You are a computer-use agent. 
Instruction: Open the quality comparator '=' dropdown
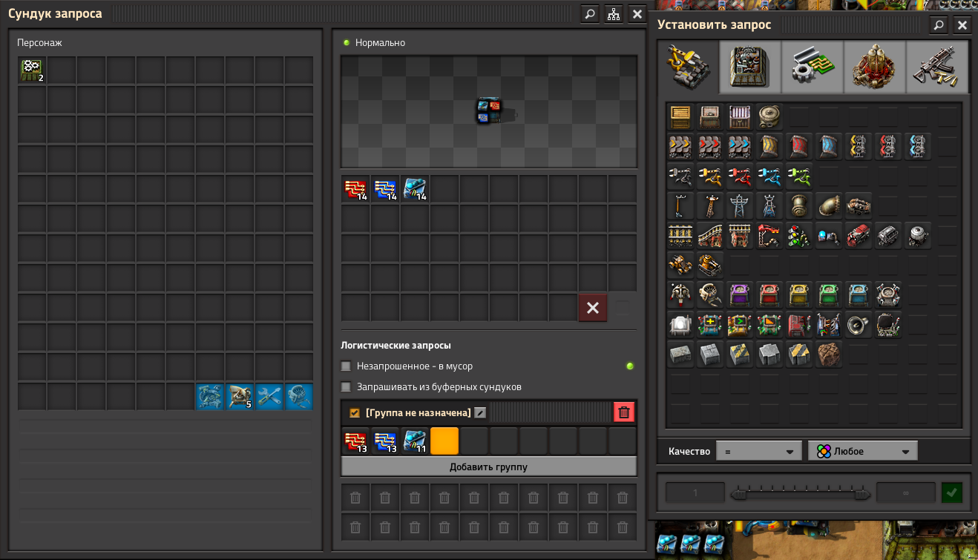click(x=758, y=451)
